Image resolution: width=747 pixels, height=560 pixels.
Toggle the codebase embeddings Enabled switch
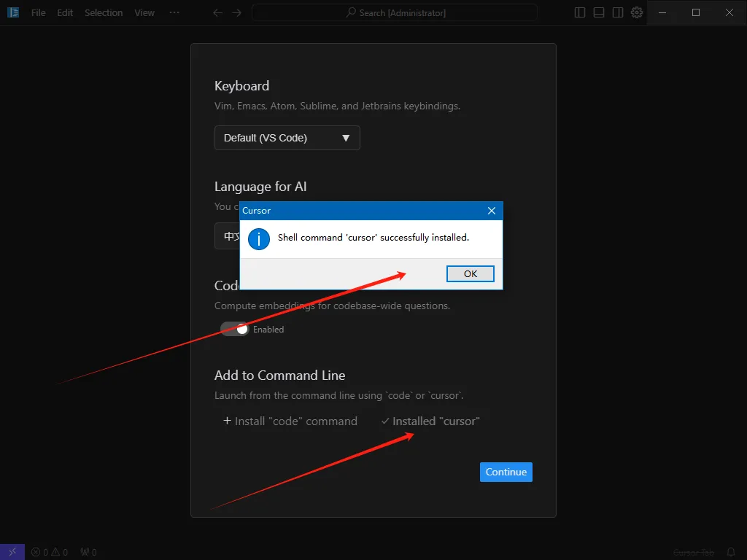234,329
